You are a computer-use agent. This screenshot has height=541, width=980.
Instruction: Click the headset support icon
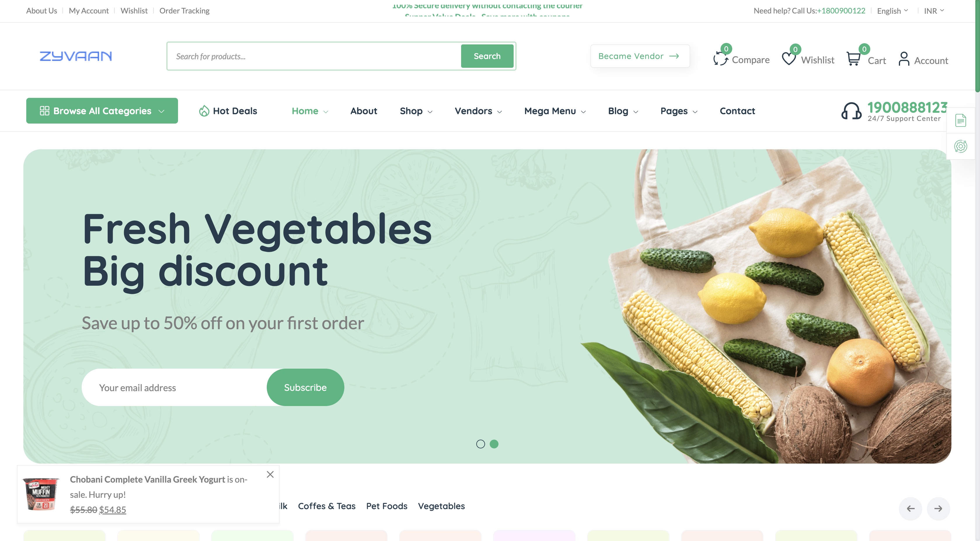851,111
